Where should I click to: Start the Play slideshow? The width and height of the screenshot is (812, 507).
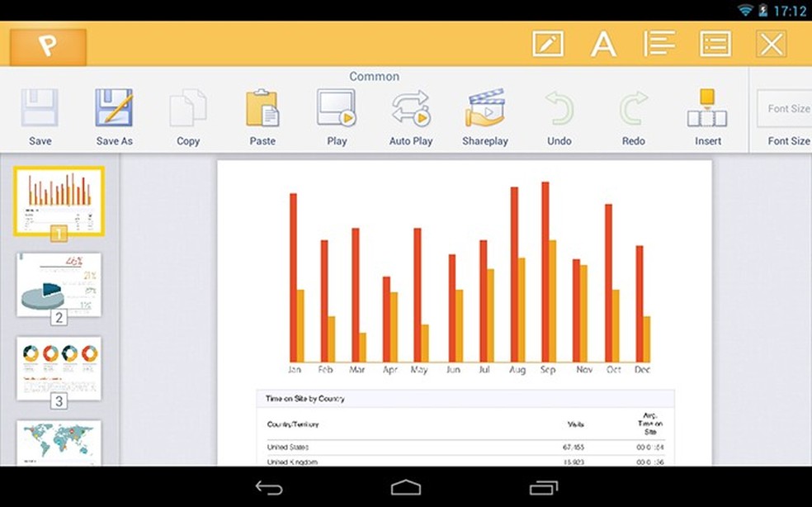[x=336, y=113]
